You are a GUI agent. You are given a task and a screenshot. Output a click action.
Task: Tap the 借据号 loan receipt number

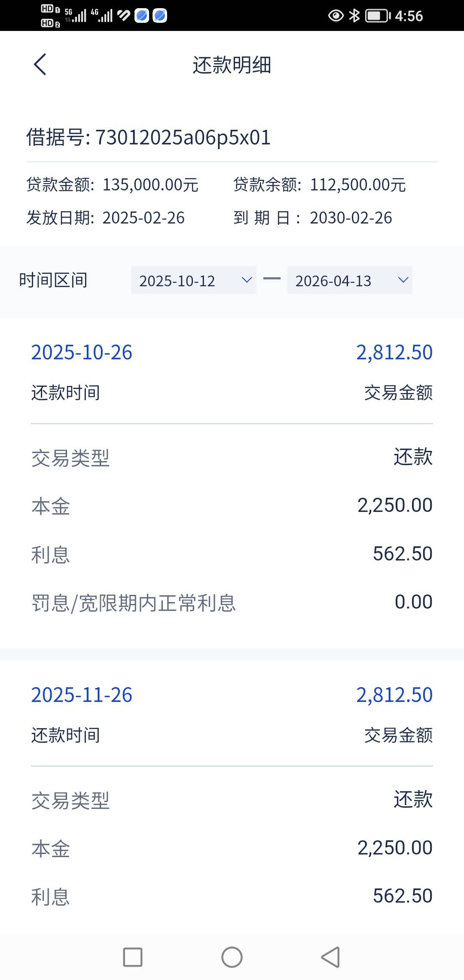click(x=148, y=138)
